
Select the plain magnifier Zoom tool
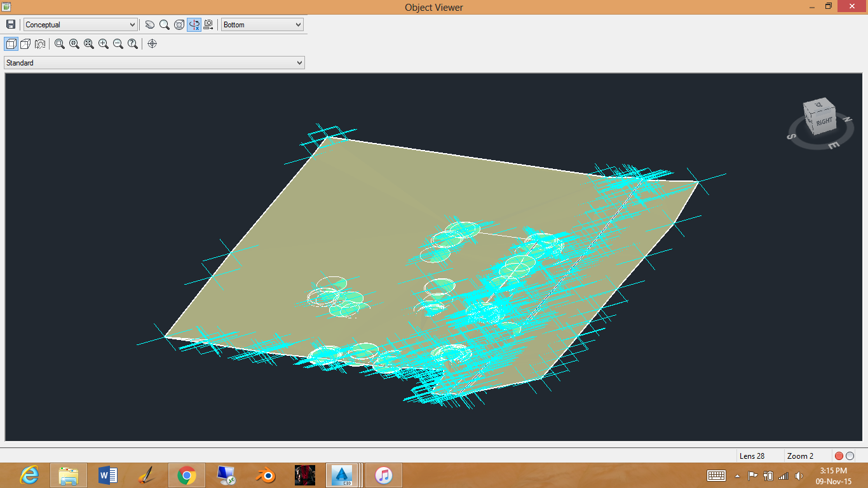click(x=165, y=25)
